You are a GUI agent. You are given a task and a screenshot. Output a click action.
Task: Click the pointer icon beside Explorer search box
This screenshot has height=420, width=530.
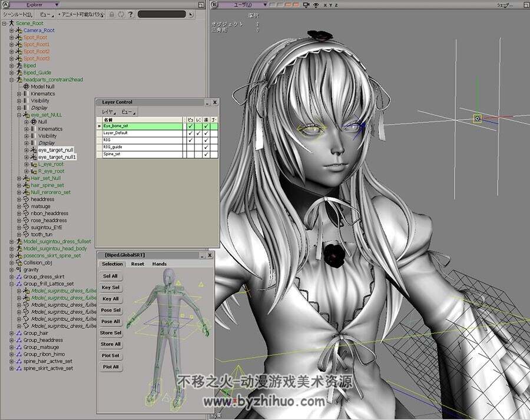pos(191,15)
